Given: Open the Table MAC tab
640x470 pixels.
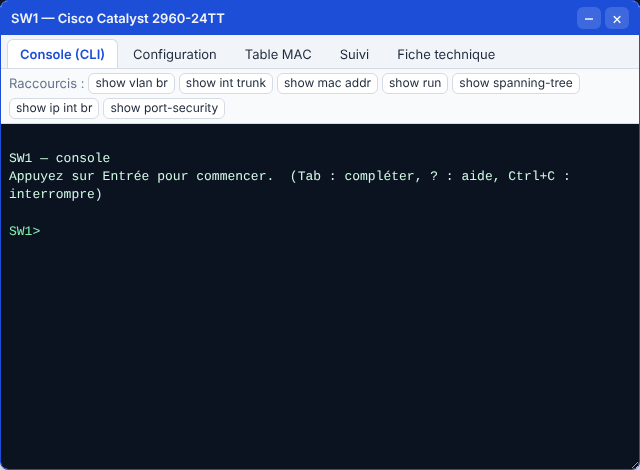Looking at the screenshot, I should (x=278, y=54).
